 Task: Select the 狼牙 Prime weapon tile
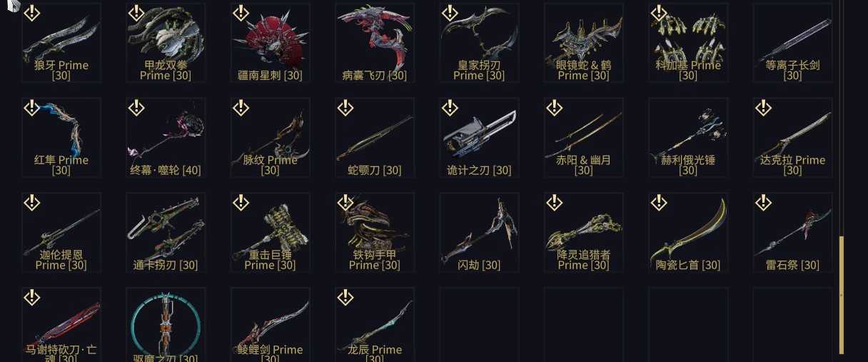point(61,42)
